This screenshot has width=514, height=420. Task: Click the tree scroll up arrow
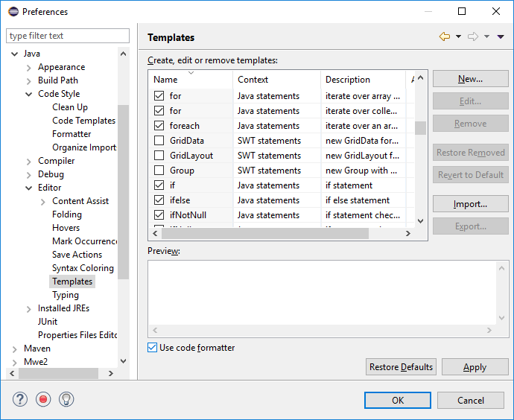123,54
